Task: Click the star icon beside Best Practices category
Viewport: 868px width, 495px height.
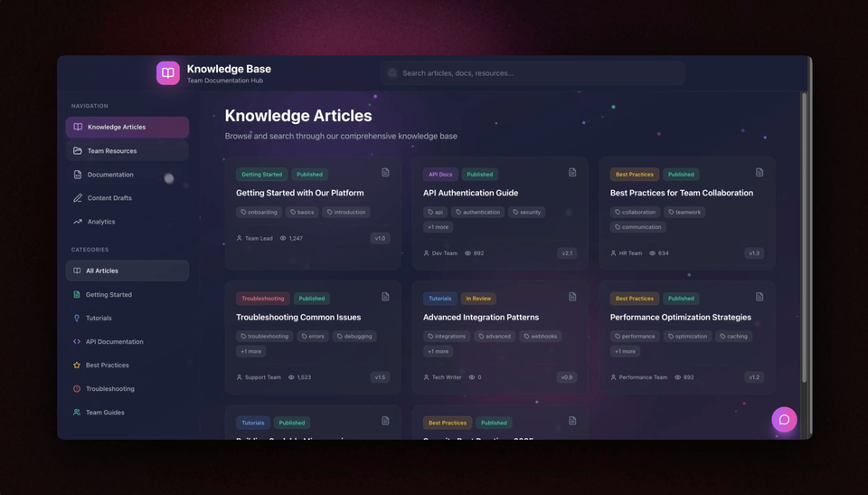Action: pyautogui.click(x=77, y=366)
